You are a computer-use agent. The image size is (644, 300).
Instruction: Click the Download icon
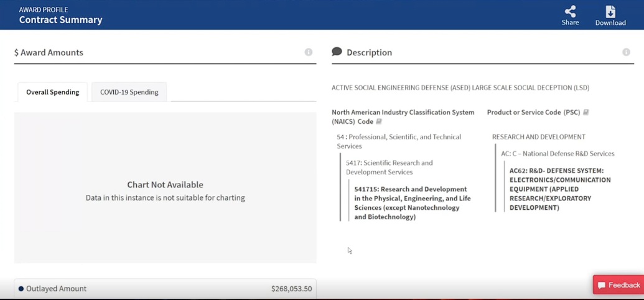click(610, 11)
